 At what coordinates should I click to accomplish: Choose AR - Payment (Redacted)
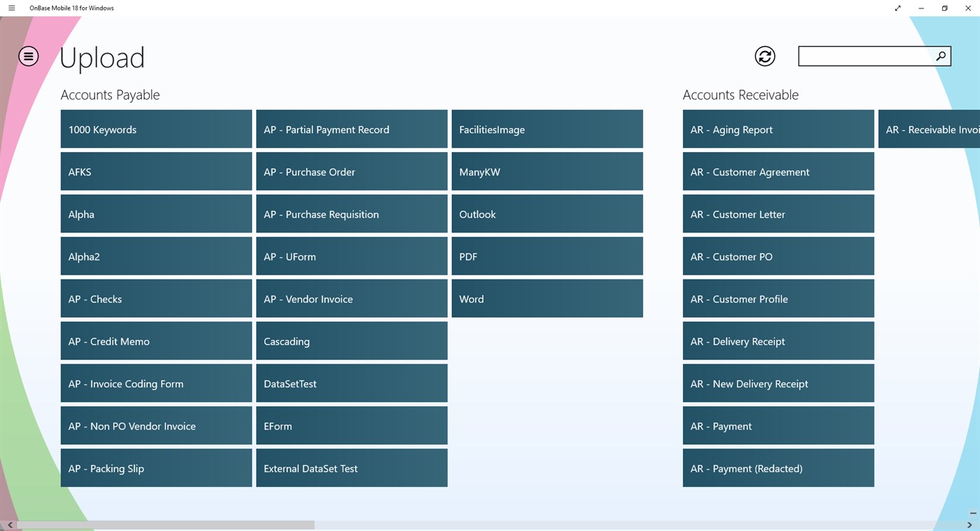778,468
